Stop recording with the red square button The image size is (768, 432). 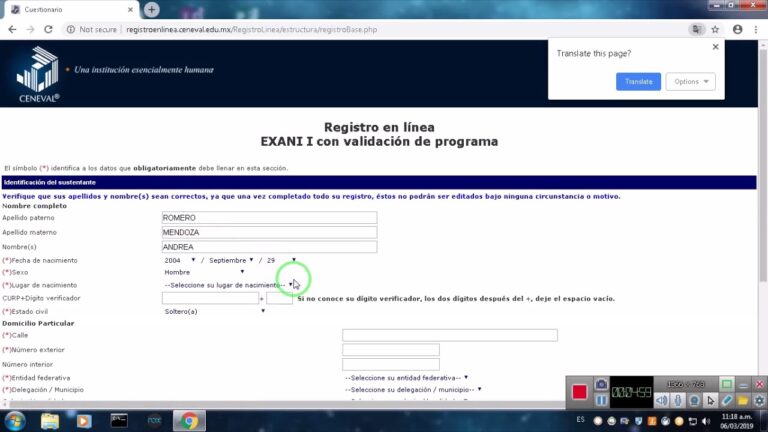(x=579, y=392)
